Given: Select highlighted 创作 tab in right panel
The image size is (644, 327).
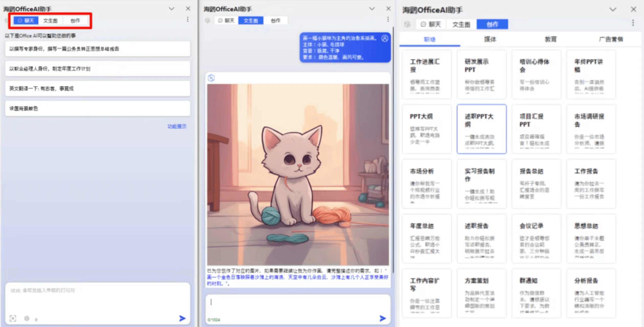Looking at the screenshot, I should [492, 24].
